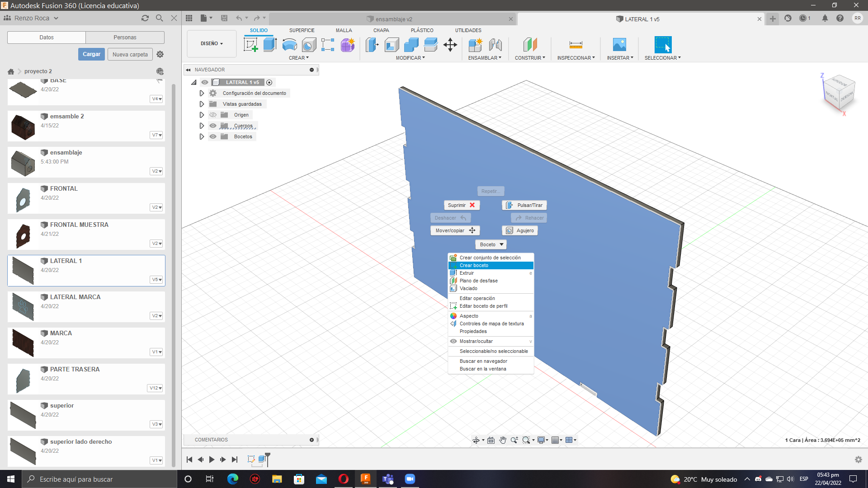Image resolution: width=868 pixels, height=488 pixels.
Task: Click the extrude feature in timeline
Action: [x=262, y=460]
